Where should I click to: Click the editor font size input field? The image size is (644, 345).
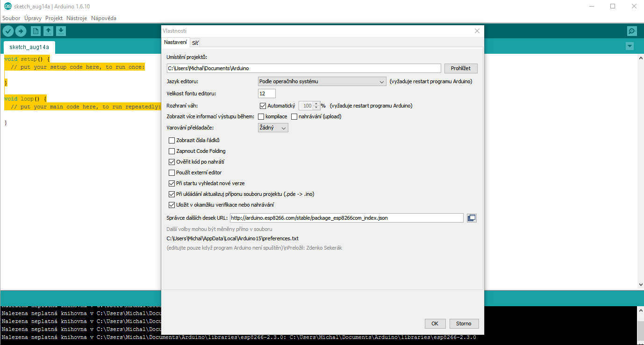tap(266, 93)
